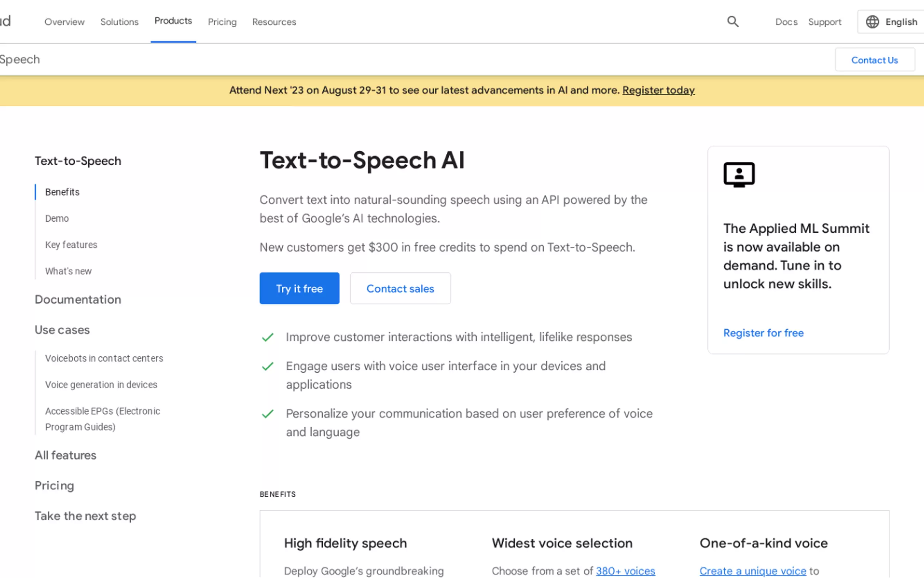924x578 pixels.
Task: Click the Try it free button
Action: click(299, 288)
